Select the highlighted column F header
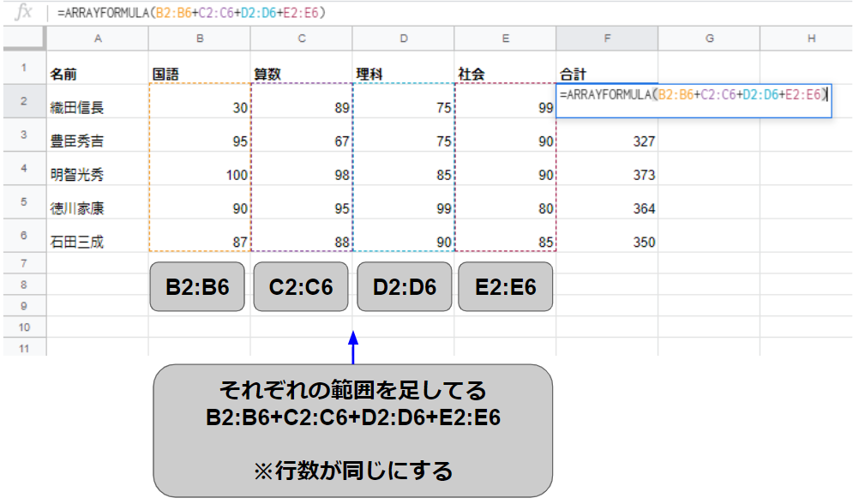This screenshot has height=504, width=853. point(607,39)
